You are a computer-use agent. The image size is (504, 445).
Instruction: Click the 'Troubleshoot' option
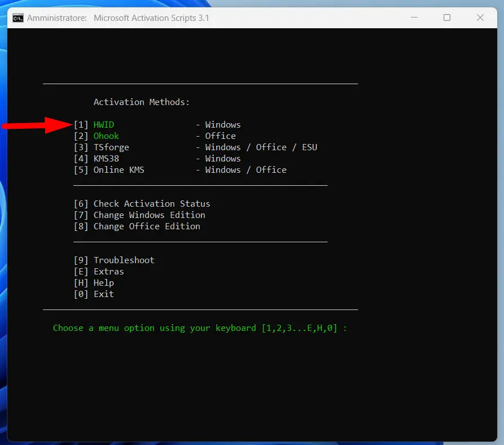coord(114,260)
